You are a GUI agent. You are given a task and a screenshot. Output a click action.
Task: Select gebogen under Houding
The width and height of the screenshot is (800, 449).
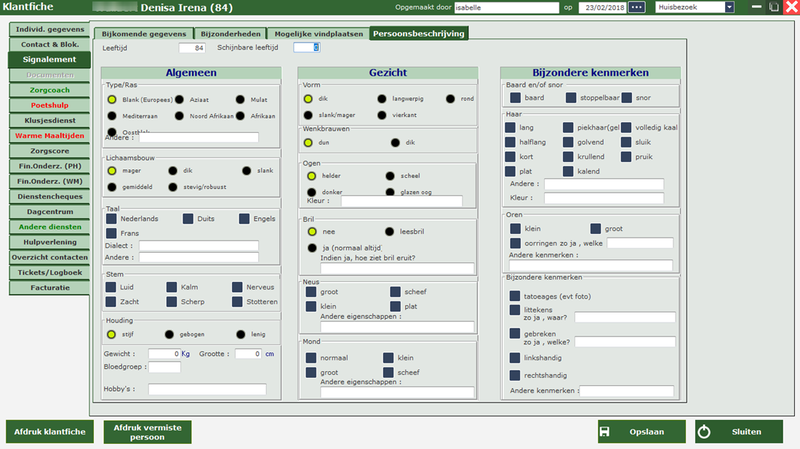coord(170,334)
